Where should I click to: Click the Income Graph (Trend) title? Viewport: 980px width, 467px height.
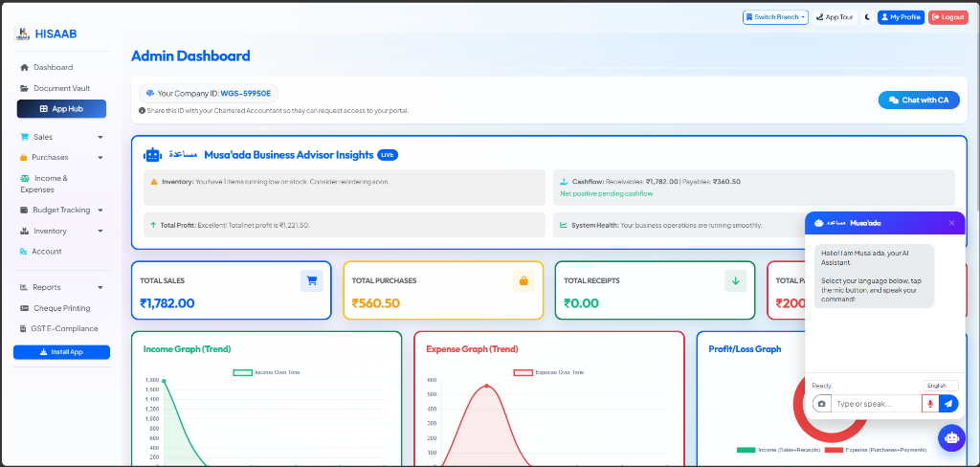[x=187, y=349]
